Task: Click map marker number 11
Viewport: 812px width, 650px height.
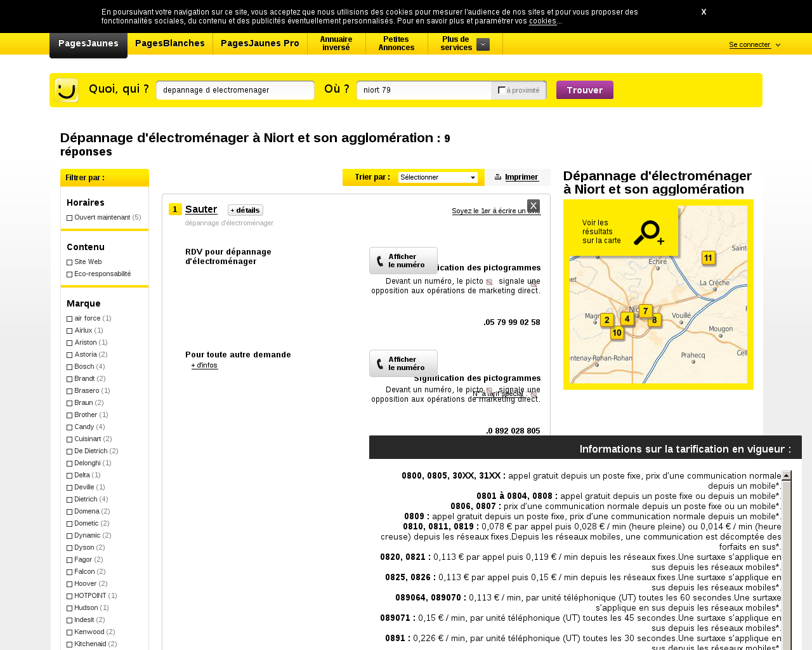Action: click(709, 258)
